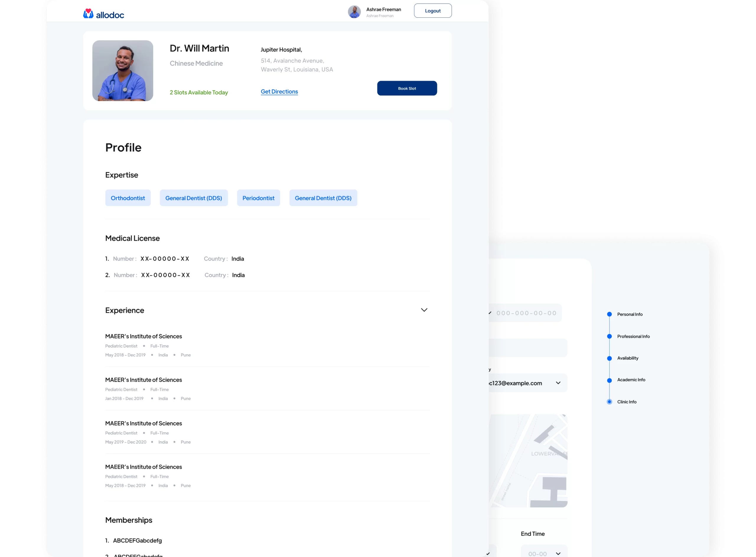Click the first General Dentist (DDS) tag

pyautogui.click(x=194, y=198)
